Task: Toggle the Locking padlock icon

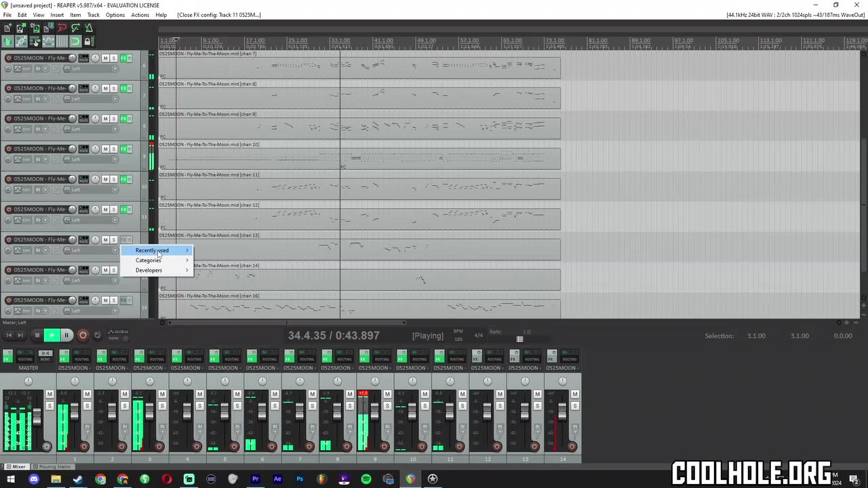Action: [89, 41]
